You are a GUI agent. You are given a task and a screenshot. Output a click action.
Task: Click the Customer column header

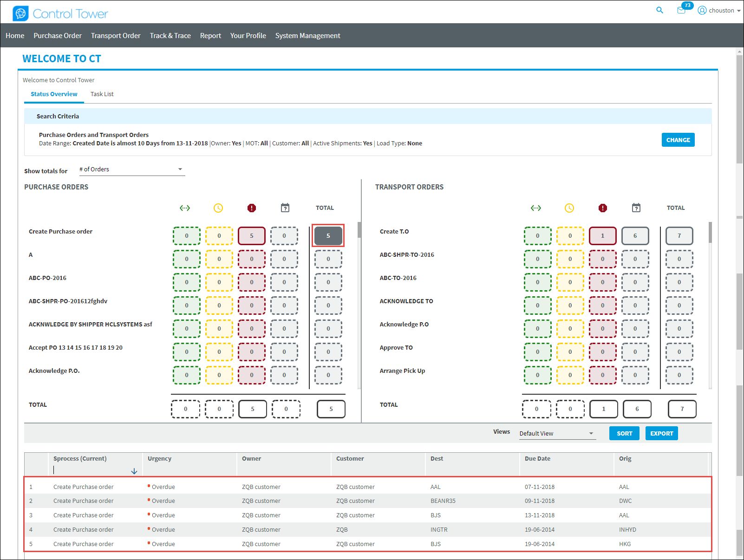click(350, 458)
